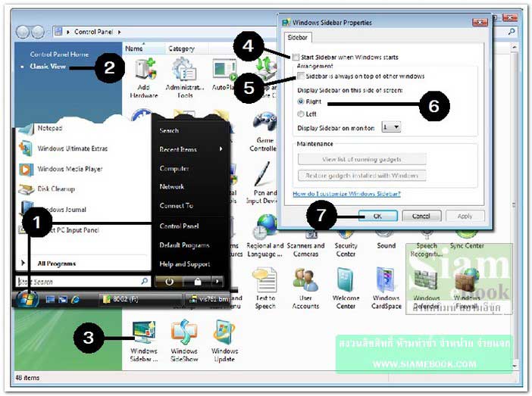Open Sync Center item
Image resolution: width=532 pixels, height=396 pixels.
tap(467, 242)
